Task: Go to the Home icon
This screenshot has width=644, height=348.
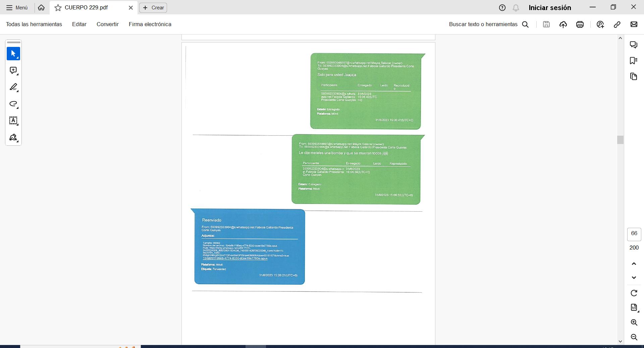Action: pos(41,7)
